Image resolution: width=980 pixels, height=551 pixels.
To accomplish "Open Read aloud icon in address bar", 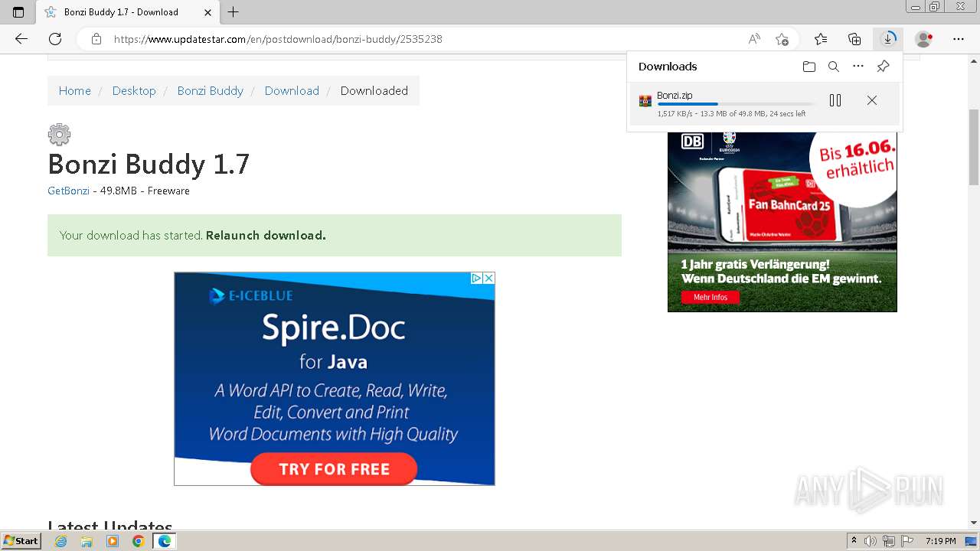I will point(754,39).
